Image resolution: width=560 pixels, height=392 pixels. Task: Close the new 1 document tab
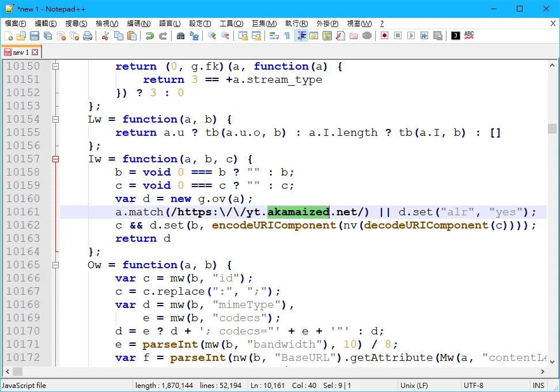coord(35,52)
